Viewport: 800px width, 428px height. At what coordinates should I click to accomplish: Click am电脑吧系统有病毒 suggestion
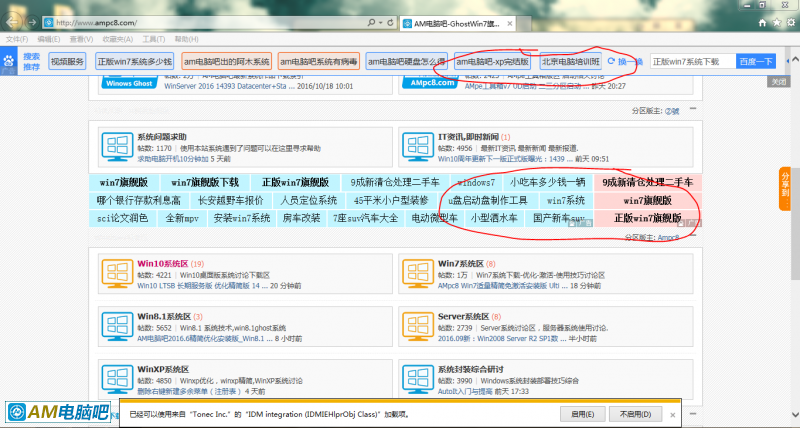(x=319, y=62)
